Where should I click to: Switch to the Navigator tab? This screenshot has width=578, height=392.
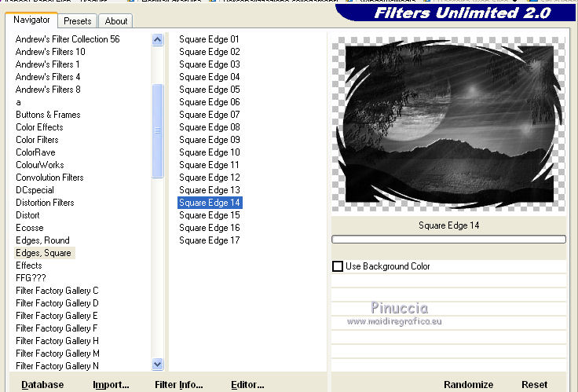pyautogui.click(x=31, y=20)
